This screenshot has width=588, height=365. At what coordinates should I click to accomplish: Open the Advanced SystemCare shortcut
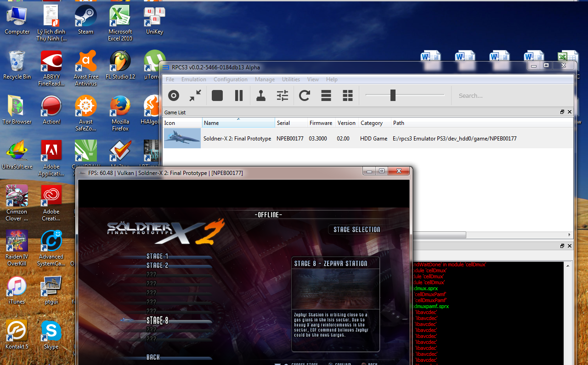click(51, 248)
